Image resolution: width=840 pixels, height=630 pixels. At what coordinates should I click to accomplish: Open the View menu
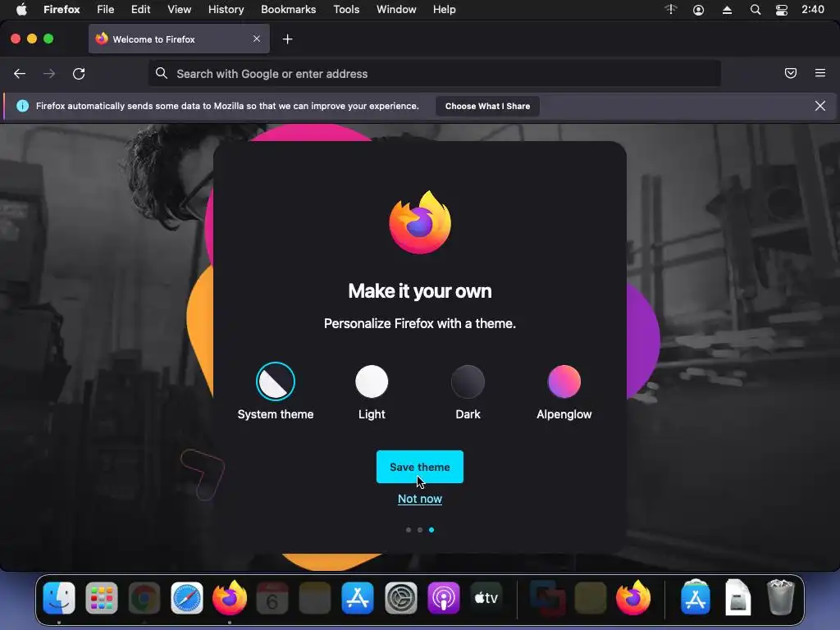click(179, 10)
